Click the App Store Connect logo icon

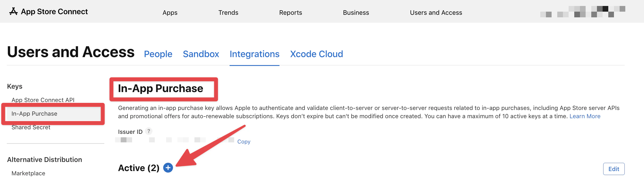13,11
